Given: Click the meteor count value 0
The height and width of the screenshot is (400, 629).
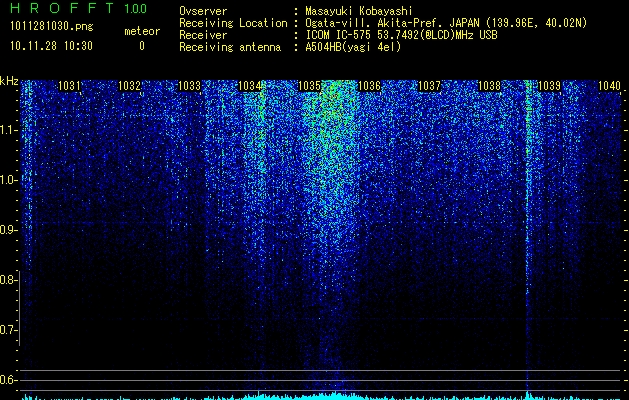Looking at the screenshot, I should pyautogui.click(x=142, y=46).
